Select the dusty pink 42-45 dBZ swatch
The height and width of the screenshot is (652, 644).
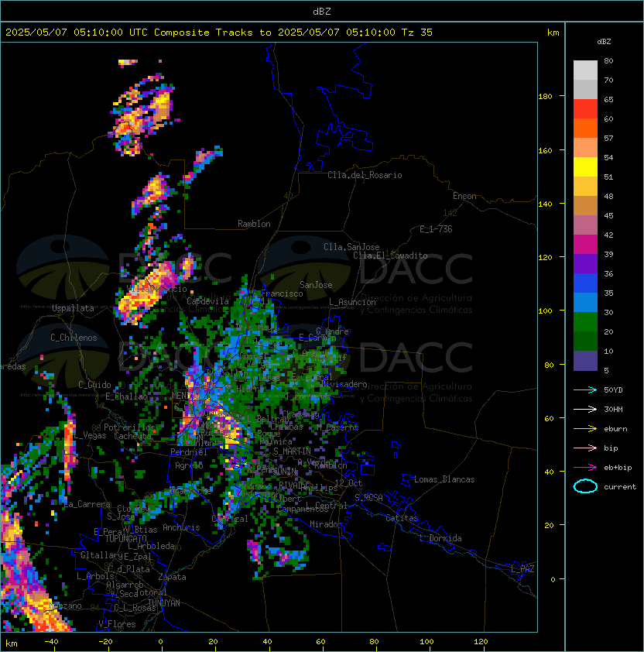(x=585, y=225)
